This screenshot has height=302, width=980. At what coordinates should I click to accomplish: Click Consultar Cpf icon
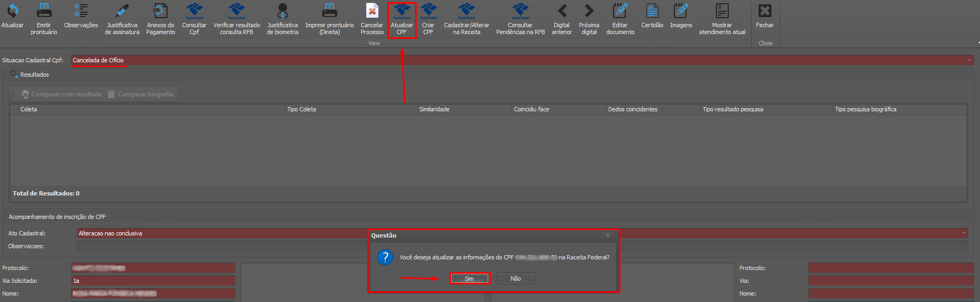click(x=194, y=11)
